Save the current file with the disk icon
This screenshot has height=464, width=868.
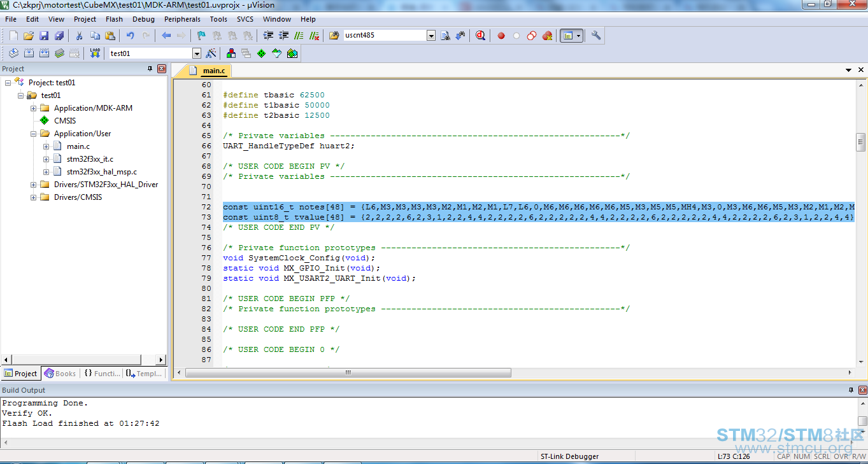44,36
